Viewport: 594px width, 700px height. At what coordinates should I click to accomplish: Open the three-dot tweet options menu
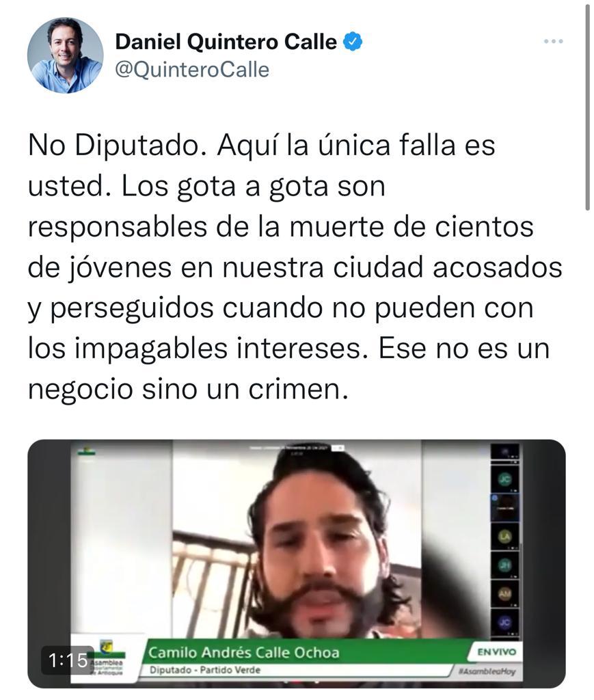click(553, 41)
